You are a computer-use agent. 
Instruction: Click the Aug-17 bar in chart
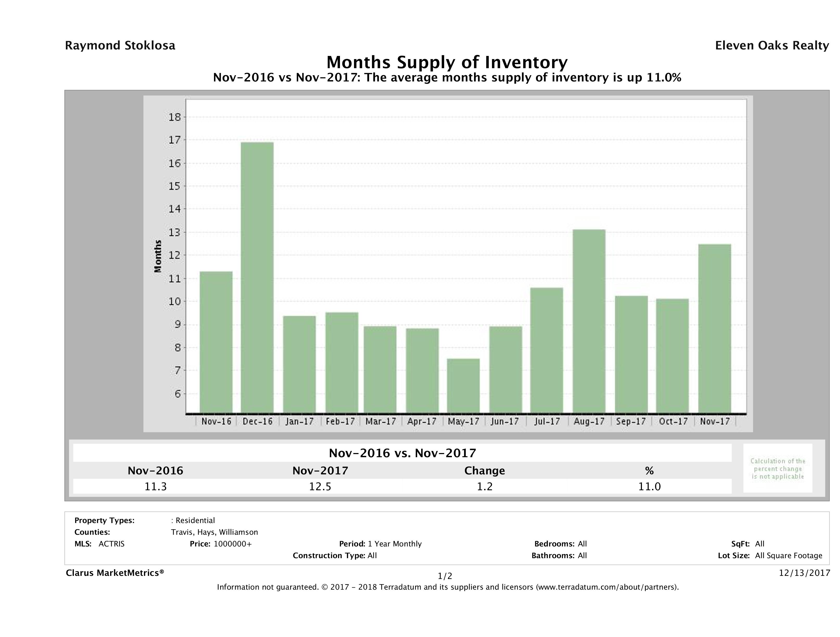(589, 321)
